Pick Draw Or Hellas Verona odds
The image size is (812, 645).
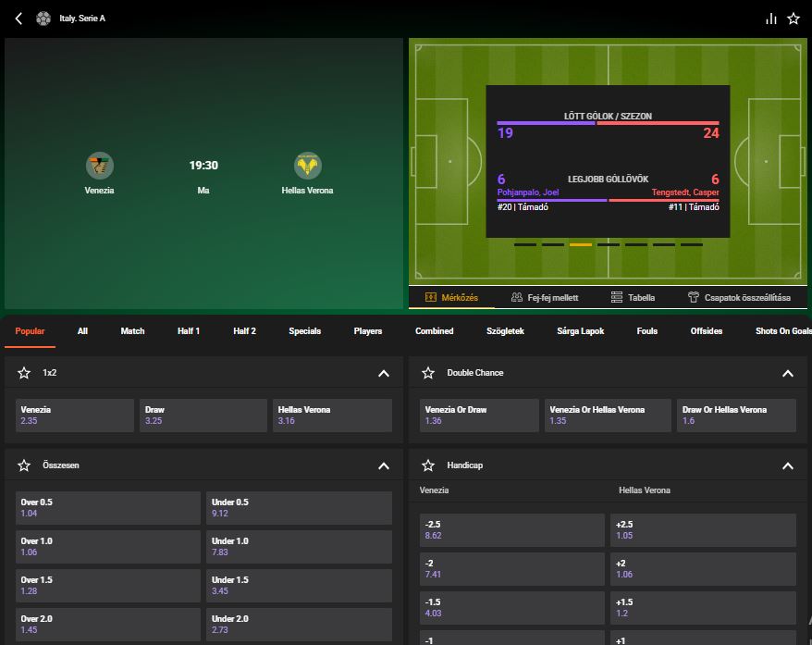pos(736,416)
